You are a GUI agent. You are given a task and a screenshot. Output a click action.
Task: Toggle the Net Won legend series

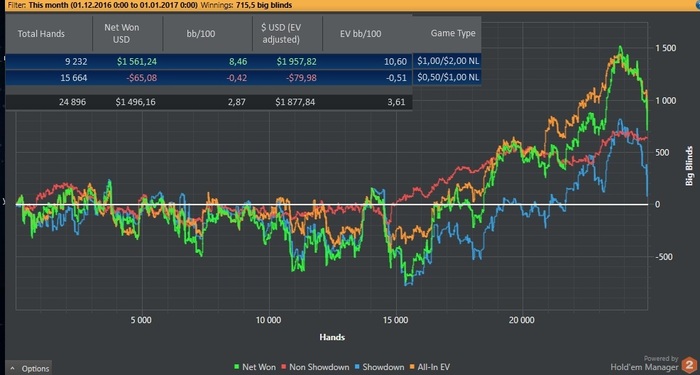point(255,367)
